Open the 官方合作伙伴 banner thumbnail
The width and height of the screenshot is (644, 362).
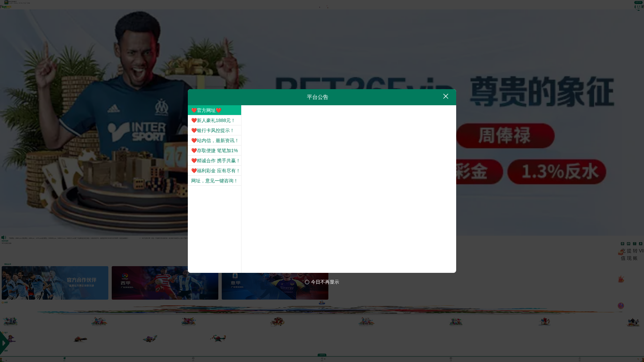click(55, 283)
